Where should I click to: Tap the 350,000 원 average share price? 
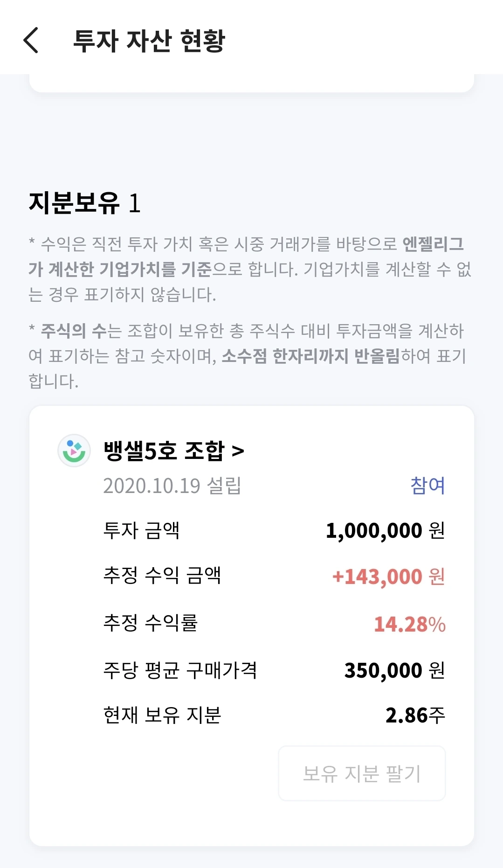(395, 670)
